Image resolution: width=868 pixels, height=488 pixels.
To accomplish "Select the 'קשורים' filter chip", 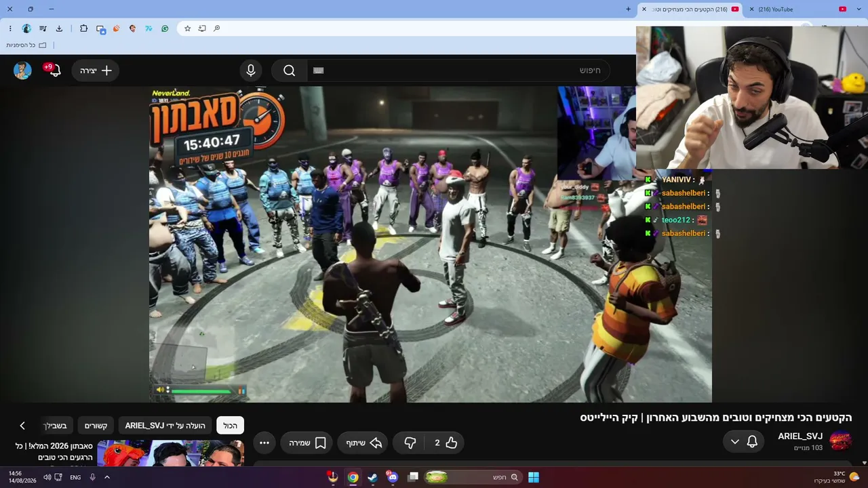I will [96, 426].
